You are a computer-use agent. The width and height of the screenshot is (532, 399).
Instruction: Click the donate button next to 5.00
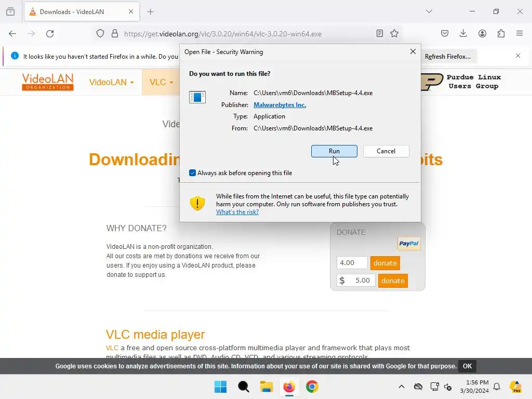(393, 281)
